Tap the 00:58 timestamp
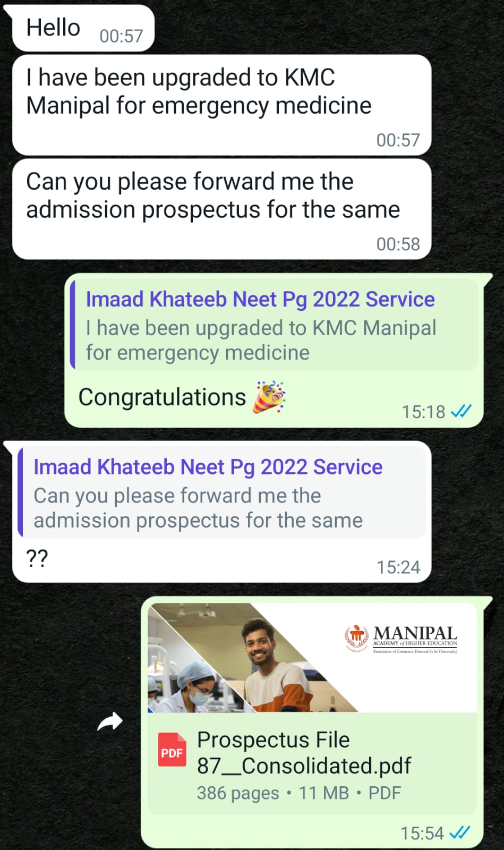 click(x=398, y=244)
